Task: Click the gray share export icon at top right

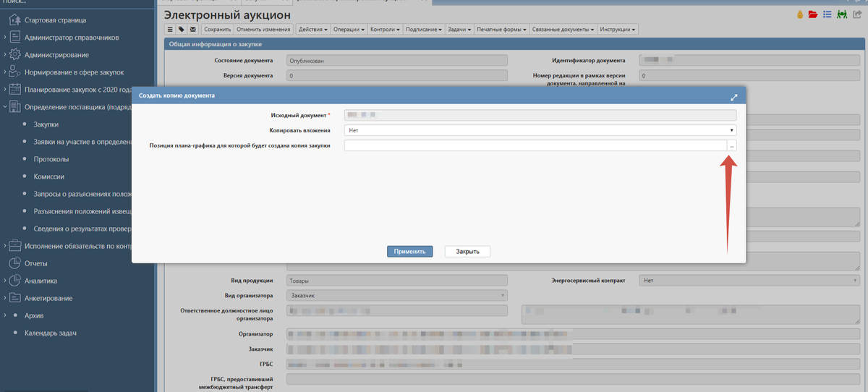Action: [x=857, y=14]
